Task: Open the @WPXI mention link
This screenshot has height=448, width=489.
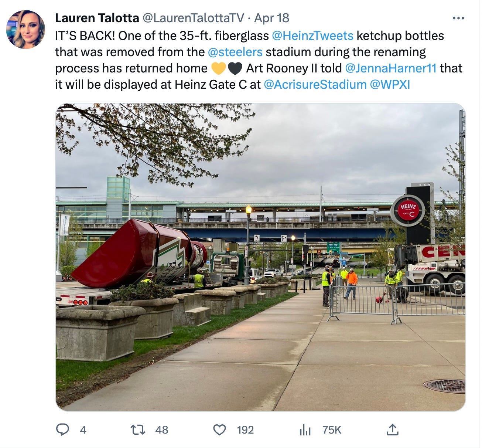Action: point(390,85)
